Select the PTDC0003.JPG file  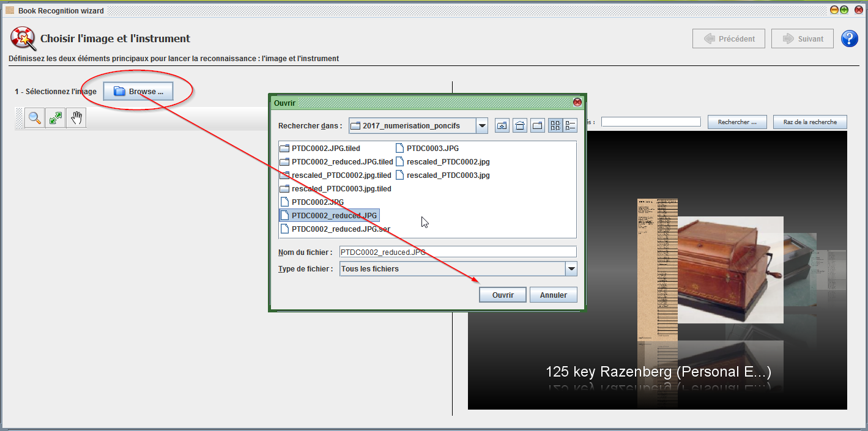coord(432,148)
